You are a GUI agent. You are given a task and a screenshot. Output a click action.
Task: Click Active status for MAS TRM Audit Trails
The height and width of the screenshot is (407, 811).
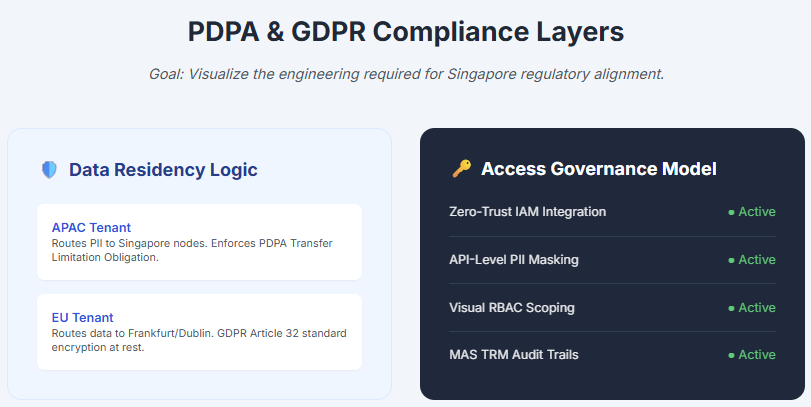click(x=752, y=355)
